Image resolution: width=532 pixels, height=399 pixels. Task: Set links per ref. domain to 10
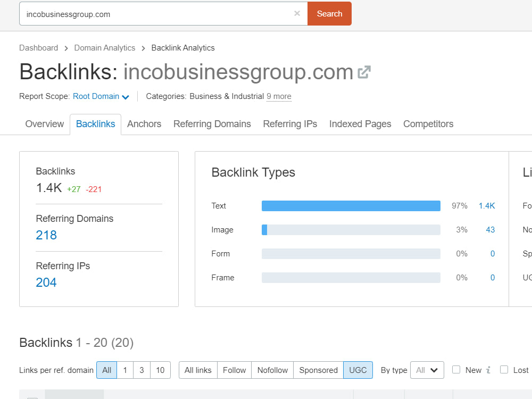[160, 370]
